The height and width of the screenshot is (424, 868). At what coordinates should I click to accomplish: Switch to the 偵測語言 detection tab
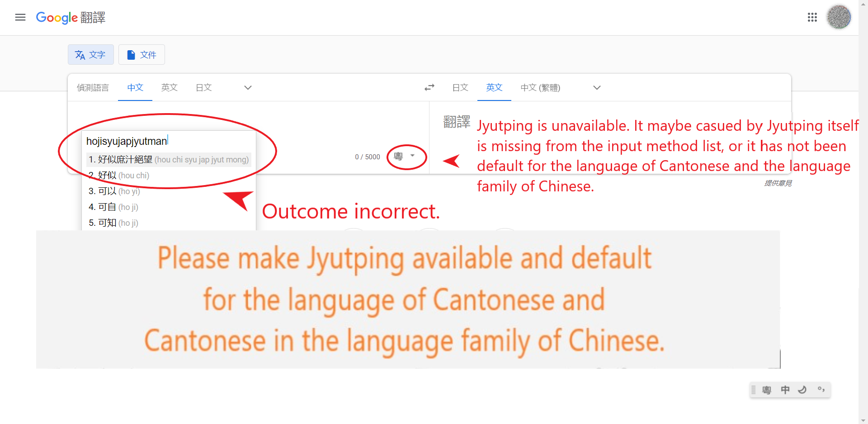93,87
